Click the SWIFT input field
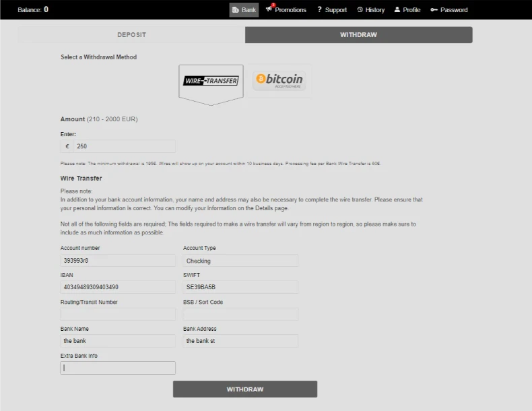 click(x=240, y=287)
